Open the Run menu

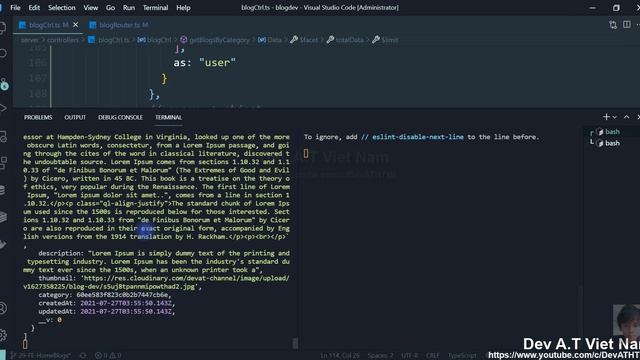129,8
